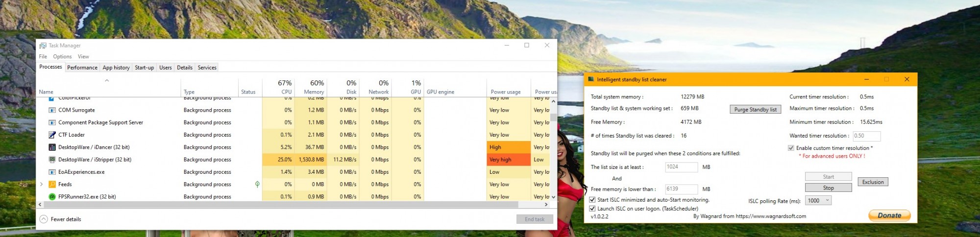Click the process list vertical scrollbar thumb

[x=553, y=117]
